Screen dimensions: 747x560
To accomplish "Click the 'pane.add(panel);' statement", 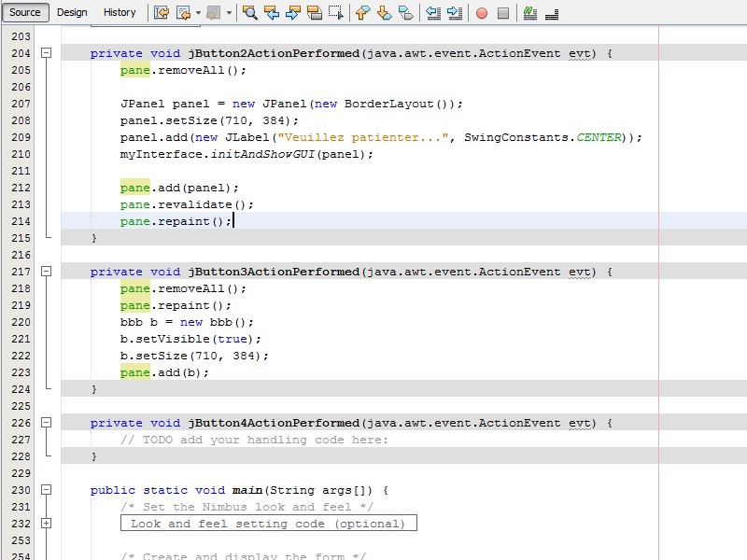I will [179, 189].
